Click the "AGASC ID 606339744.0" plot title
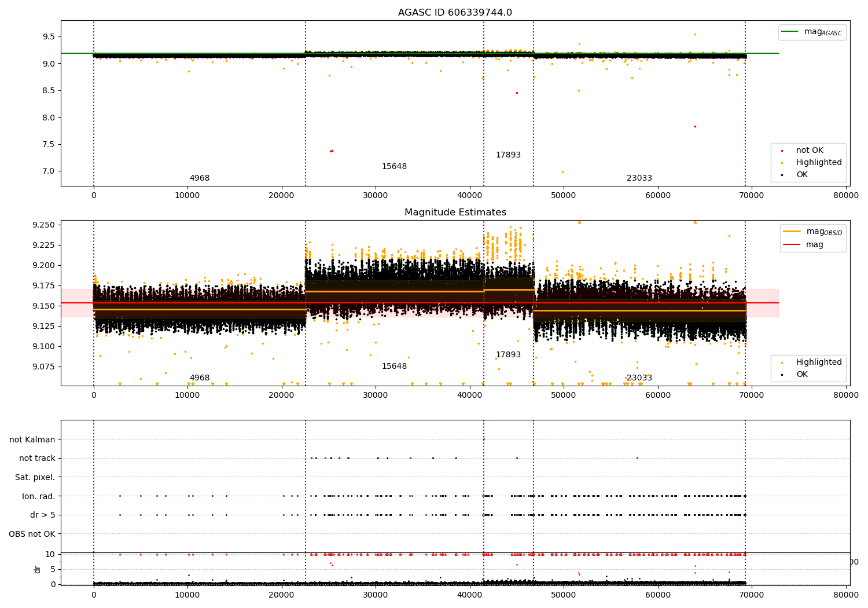868x608 pixels. pos(455,13)
